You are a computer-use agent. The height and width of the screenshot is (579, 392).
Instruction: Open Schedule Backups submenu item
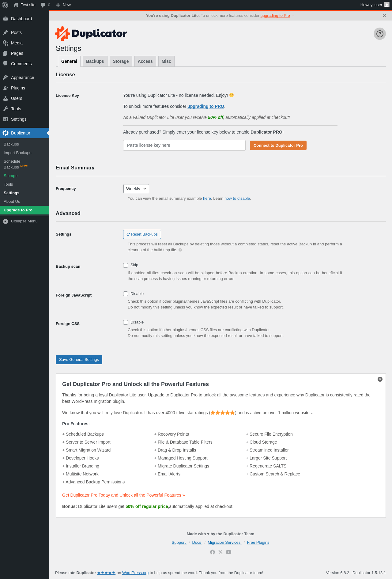[x=24, y=164]
